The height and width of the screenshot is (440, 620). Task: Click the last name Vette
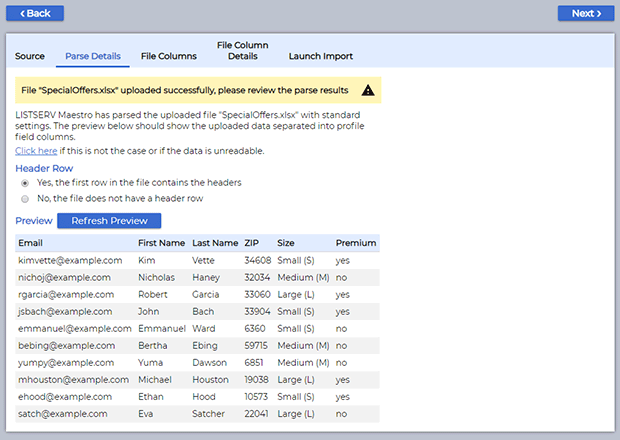(x=203, y=261)
